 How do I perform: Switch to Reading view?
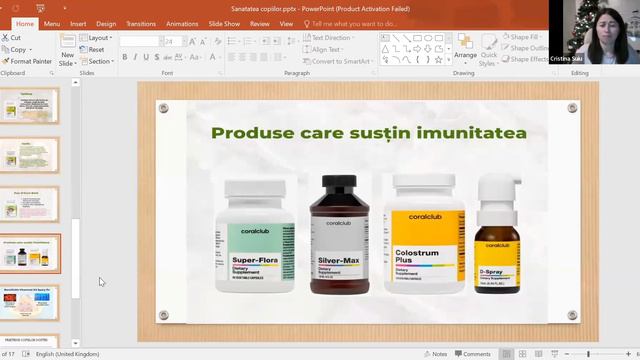[538, 354]
